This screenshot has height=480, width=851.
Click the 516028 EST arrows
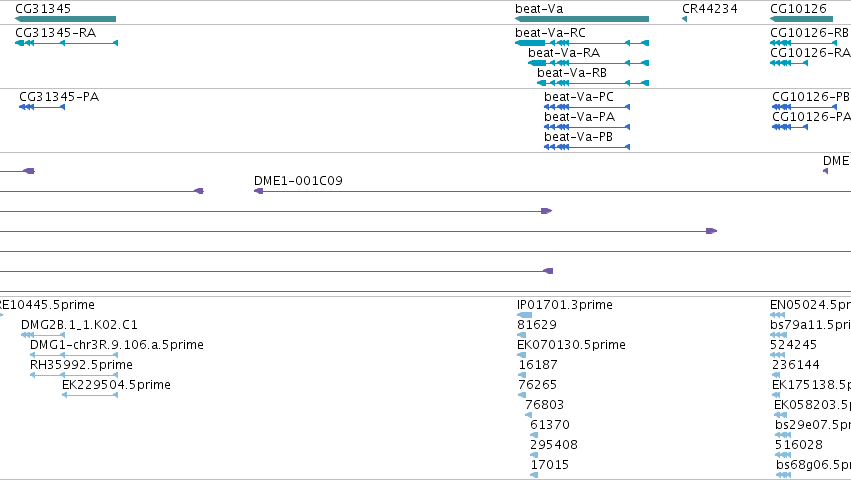[783, 456]
